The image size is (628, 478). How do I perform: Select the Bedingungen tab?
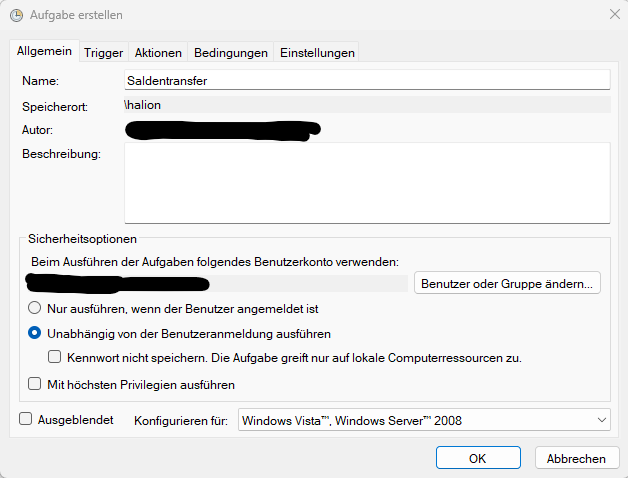coord(231,52)
